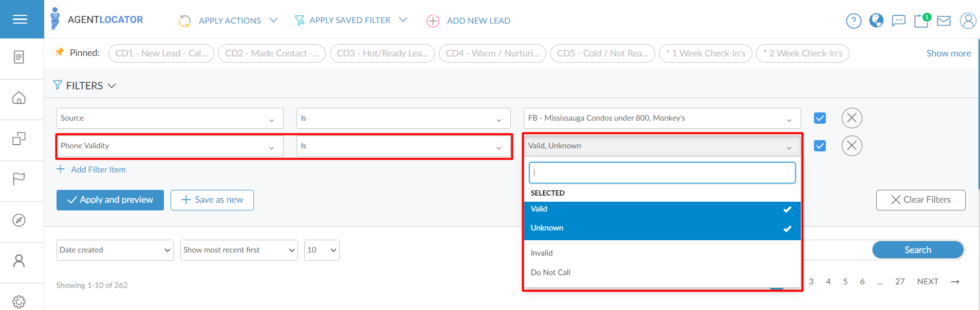This screenshot has height=310, width=980.
Task: Go to page 27
Action: pyautogui.click(x=900, y=281)
